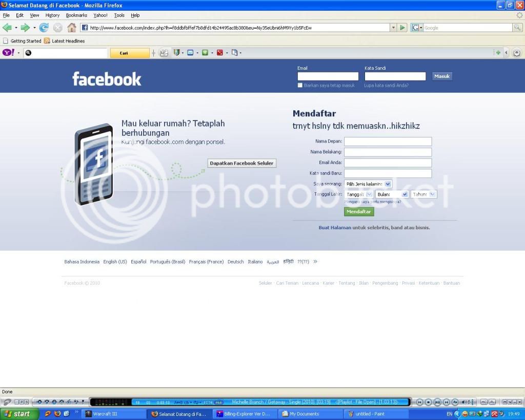Open the Help menu

click(x=135, y=15)
